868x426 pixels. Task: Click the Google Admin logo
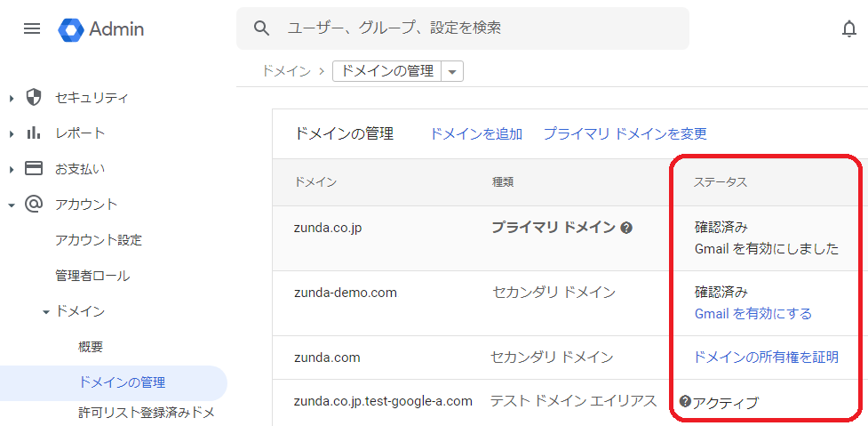[x=100, y=28]
